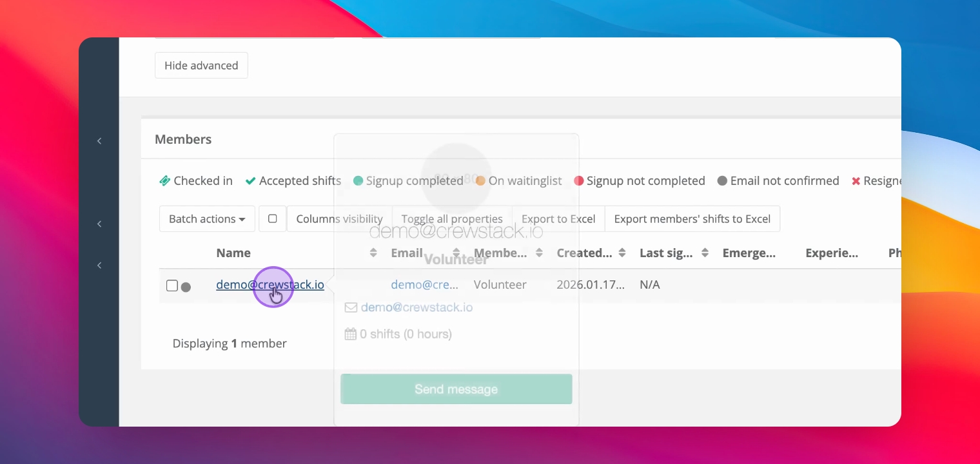Image resolution: width=980 pixels, height=464 pixels.
Task: Sort by the Email column header
Action: [407, 253]
